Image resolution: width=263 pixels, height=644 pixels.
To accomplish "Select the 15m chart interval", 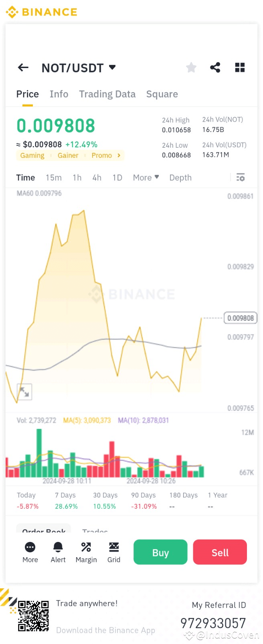I will click(54, 178).
